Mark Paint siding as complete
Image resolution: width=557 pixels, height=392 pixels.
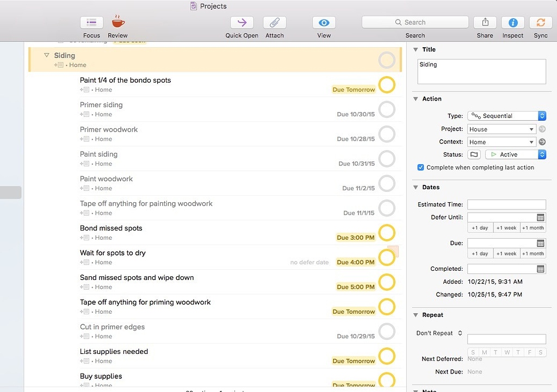click(x=387, y=159)
